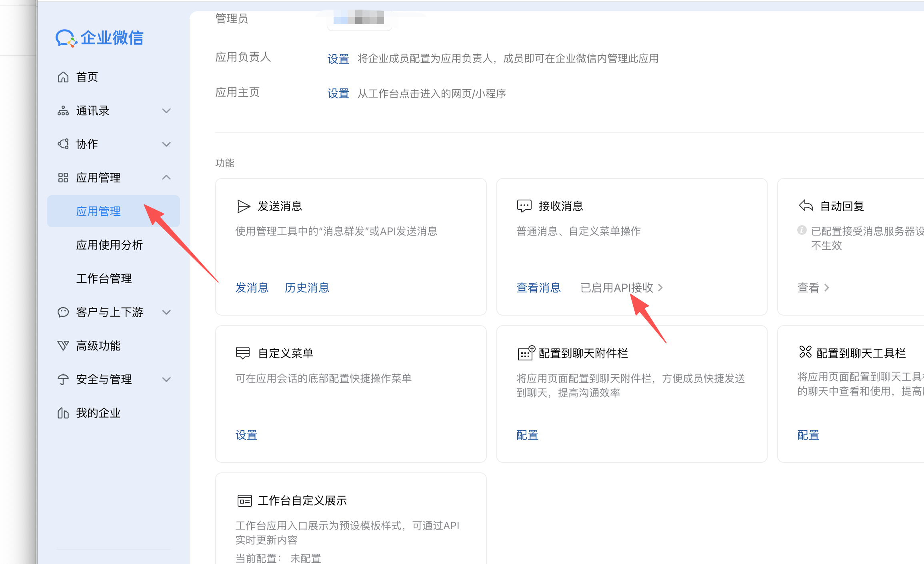Viewport: 924px width, 564px height.
Task: Click the icon on 配置到聊天工具栏 card
Action: click(x=805, y=352)
